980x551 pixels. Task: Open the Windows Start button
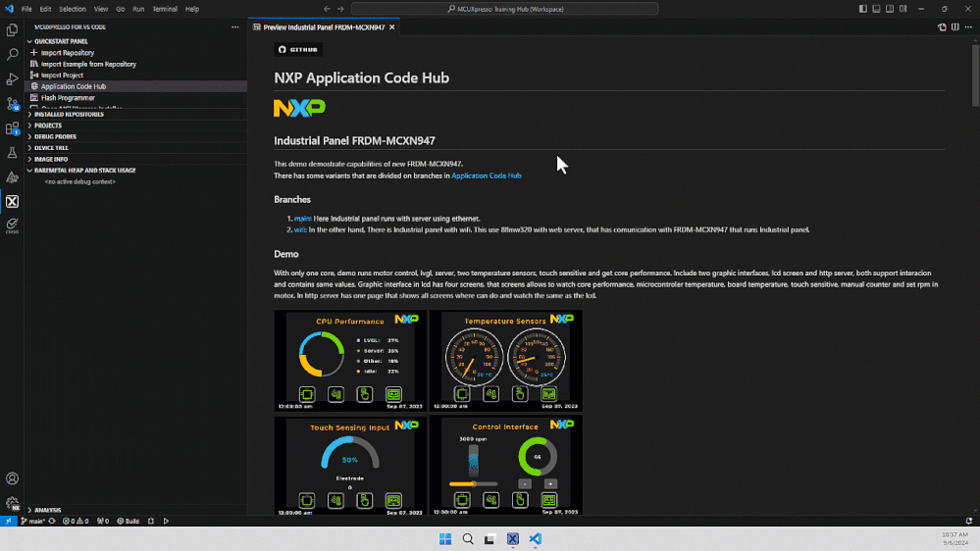(x=445, y=539)
